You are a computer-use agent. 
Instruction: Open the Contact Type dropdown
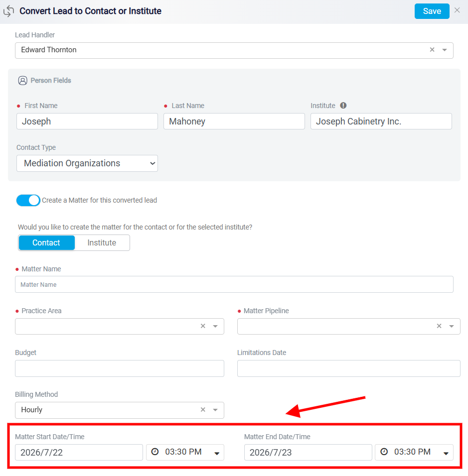pos(87,163)
